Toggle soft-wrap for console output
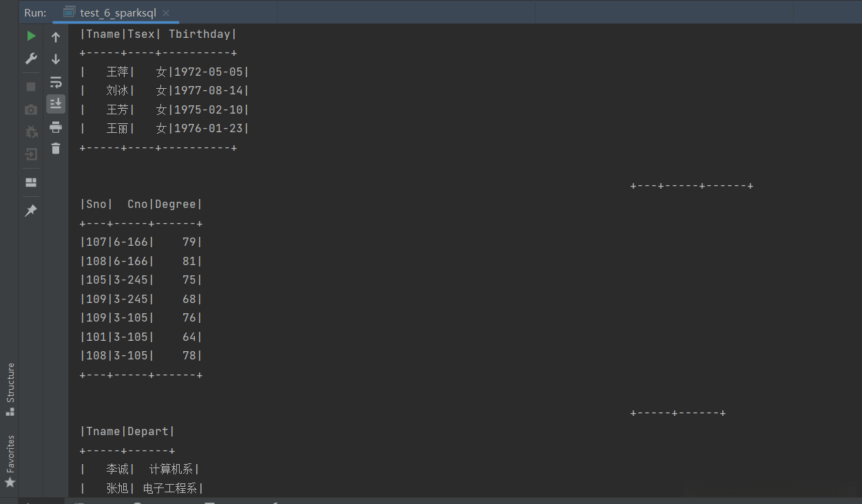Screen dimensions: 862x504 [x=56, y=82]
